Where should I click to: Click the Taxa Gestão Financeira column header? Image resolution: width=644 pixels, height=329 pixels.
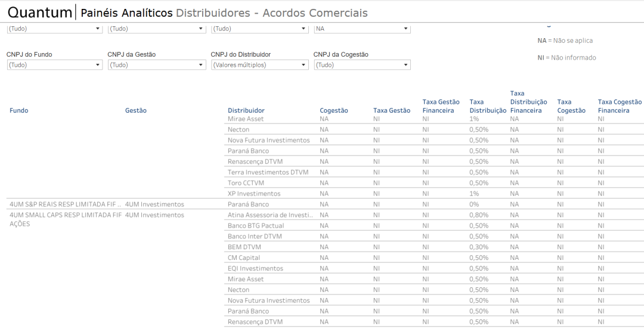[x=441, y=106]
